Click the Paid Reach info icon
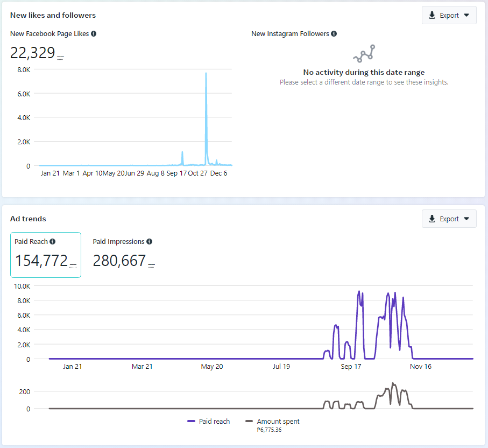This screenshot has width=488, height=448. point(53,242)
